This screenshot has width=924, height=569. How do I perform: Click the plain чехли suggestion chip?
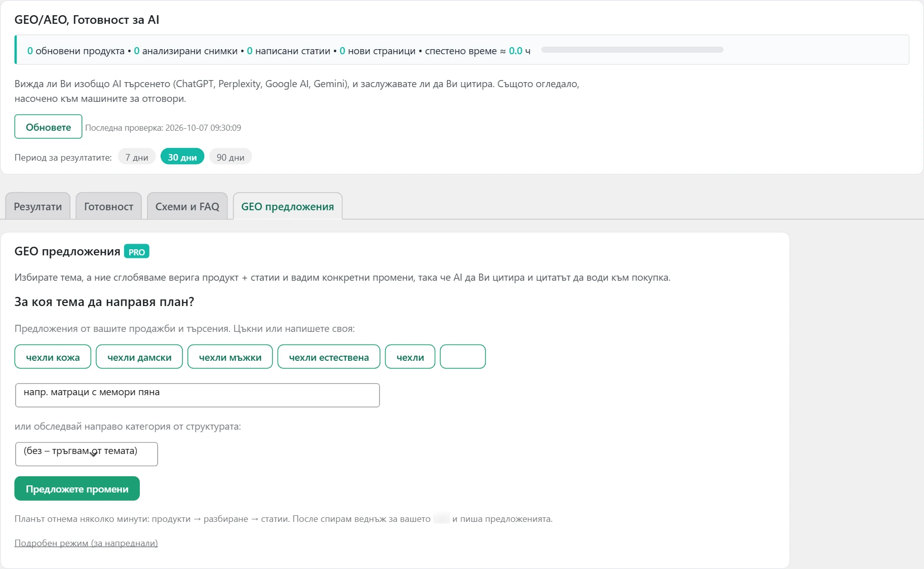click(x=410, y=357)
